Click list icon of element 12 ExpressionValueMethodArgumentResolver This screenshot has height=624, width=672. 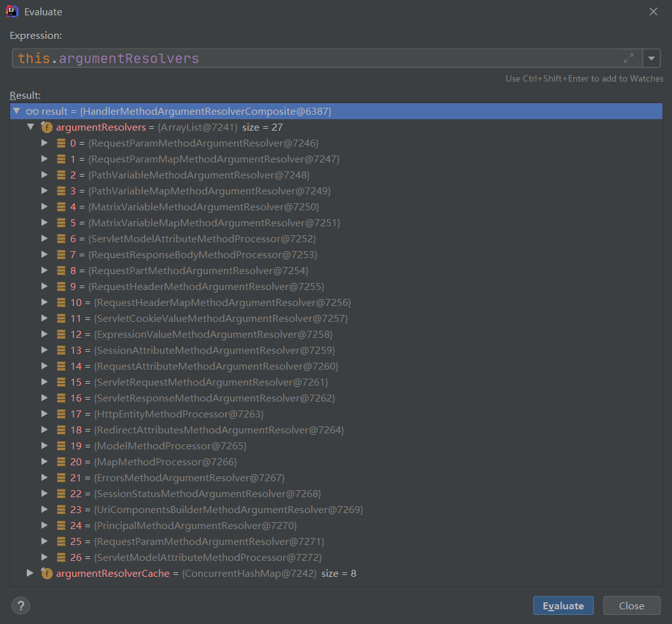61,334
